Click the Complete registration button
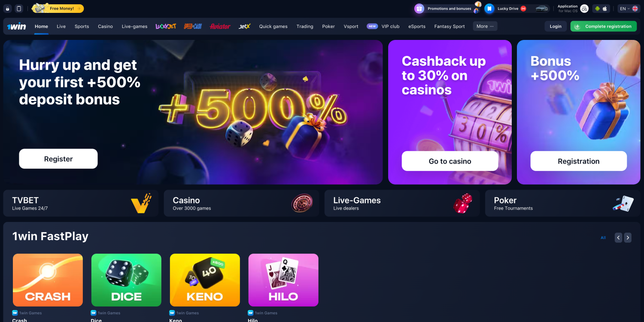 coord(604,26)
